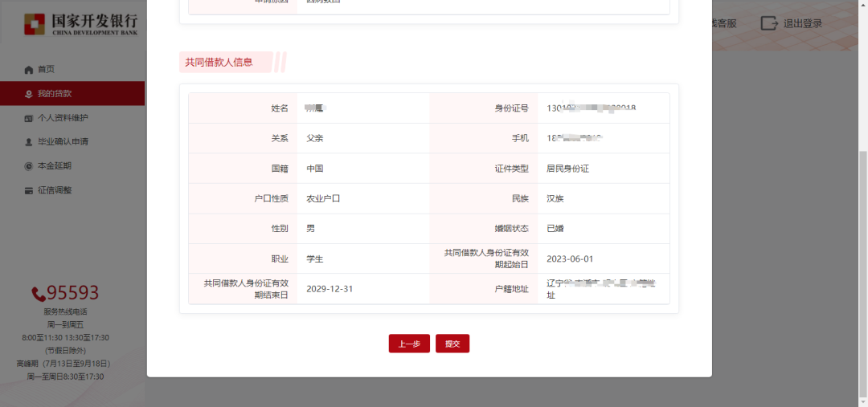Screen dimensions: 868x407
Task: Submit the form with 提交
Action: pyautogui.click(x=452, y=344)
